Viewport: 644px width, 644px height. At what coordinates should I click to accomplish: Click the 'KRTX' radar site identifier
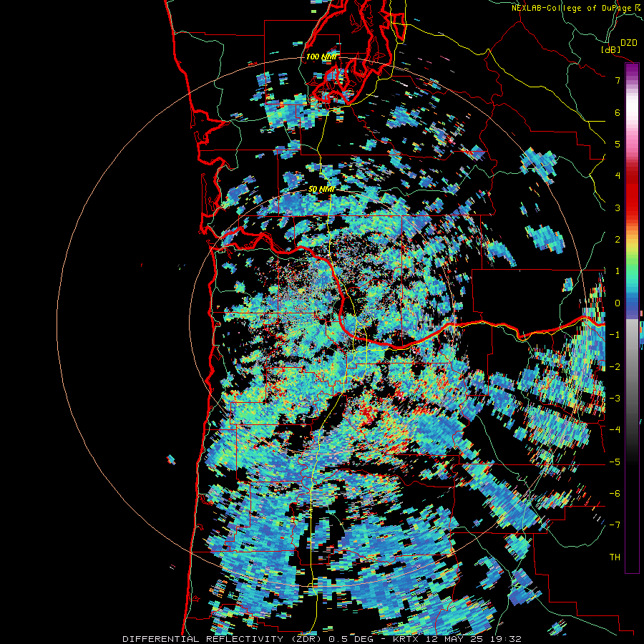tap(406, 639)
